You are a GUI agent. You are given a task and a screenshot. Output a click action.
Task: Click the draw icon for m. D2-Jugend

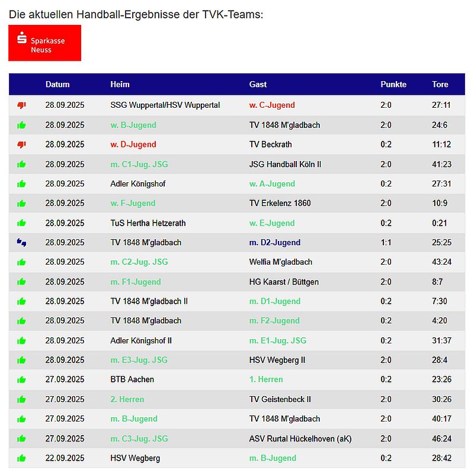(x=22, y=243)
